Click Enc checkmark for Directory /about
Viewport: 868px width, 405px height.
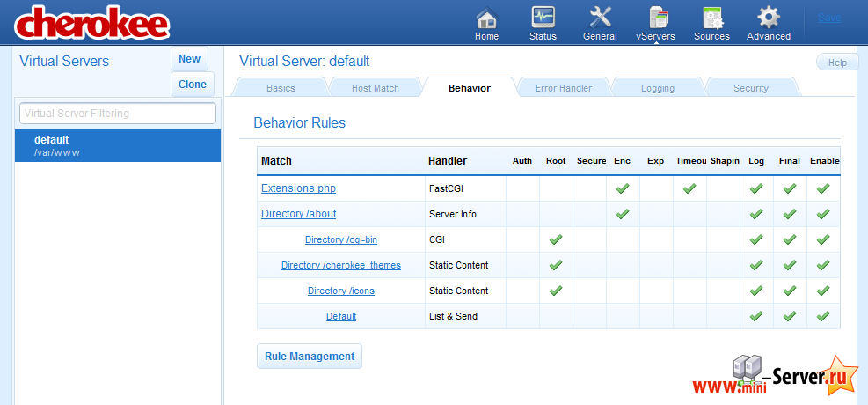point(623,214)
